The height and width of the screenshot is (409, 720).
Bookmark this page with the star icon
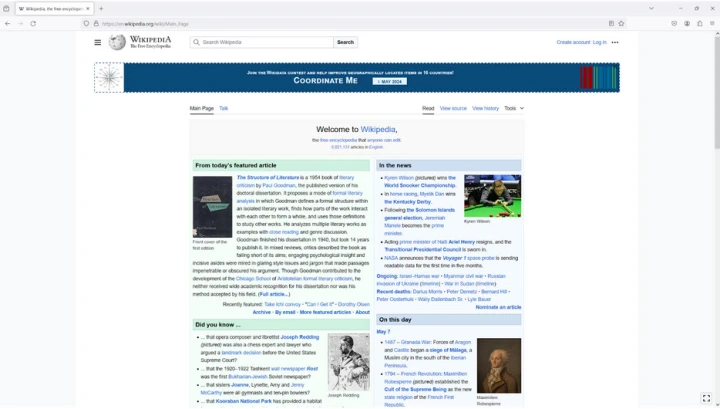621,23
